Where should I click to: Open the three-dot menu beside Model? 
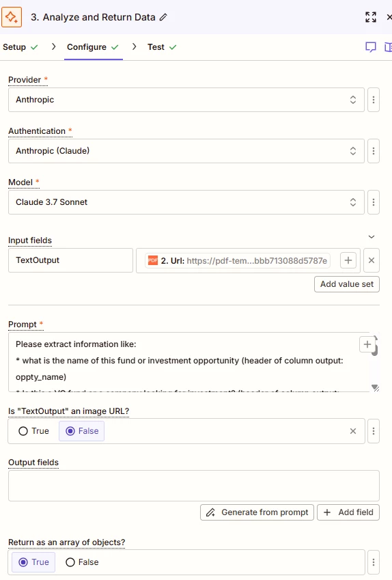pyautogui.click(x=374, y=202)
